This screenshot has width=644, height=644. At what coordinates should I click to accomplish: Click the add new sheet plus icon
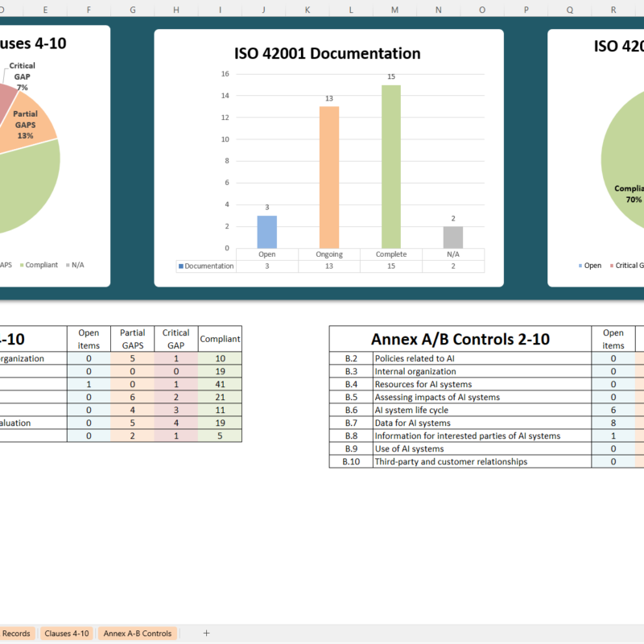206,634
